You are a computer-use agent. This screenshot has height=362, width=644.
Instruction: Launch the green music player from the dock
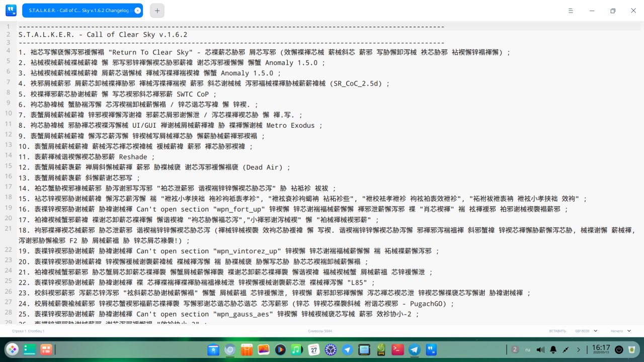(x=297, y=349)
